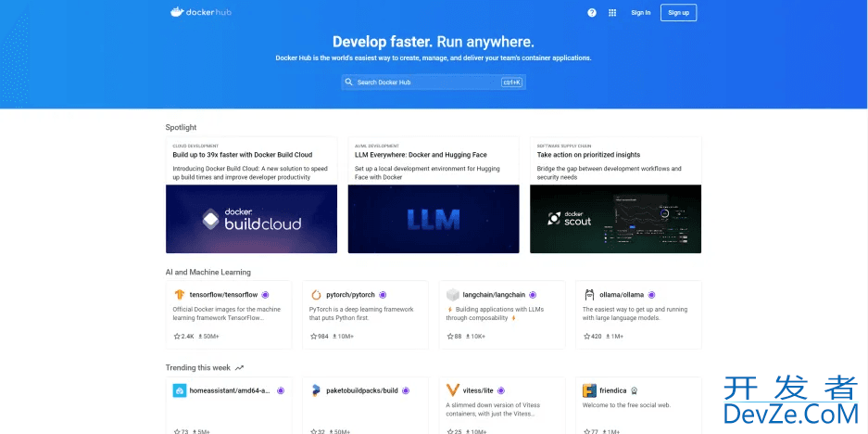Click the 2.4K star count
Screen dimensions: 868x434
[x=188, y=336]
